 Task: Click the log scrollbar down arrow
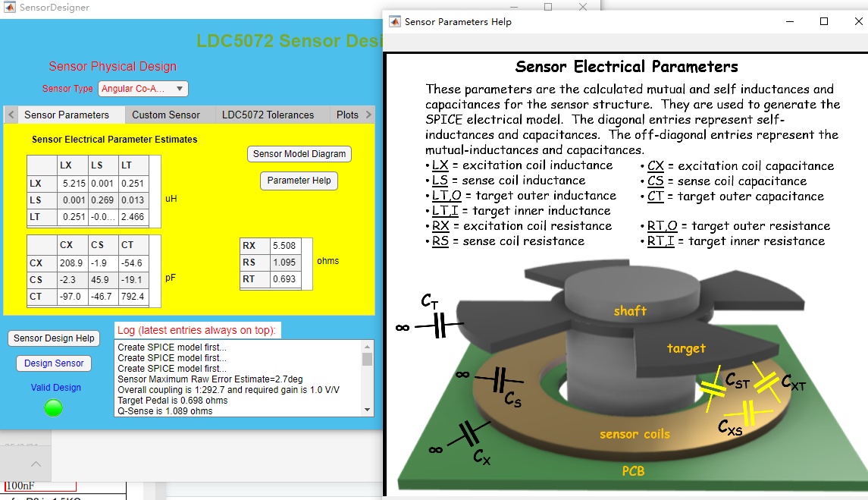(x=367, y=410)
